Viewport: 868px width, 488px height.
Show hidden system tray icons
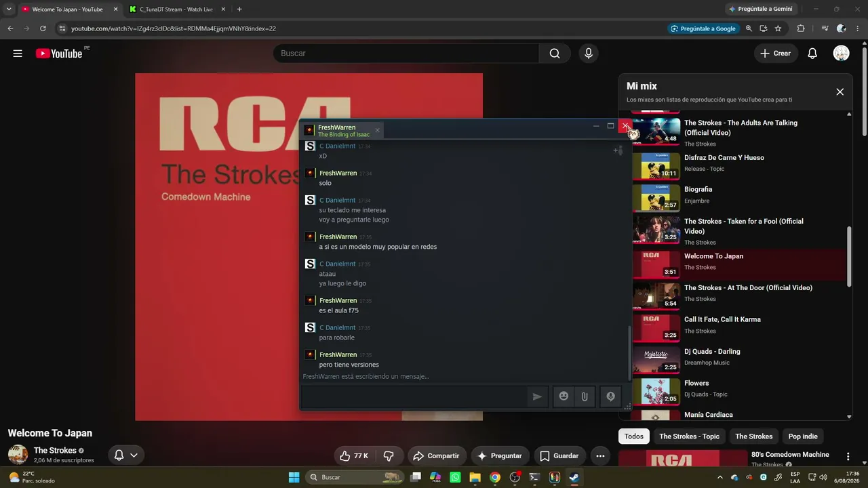(x=720, y=477)
